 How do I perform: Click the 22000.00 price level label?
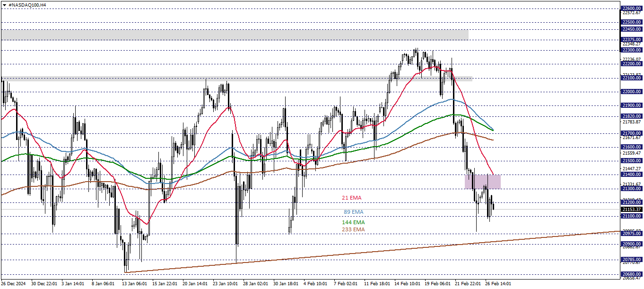pyautogui.click(x=632, y=91)
